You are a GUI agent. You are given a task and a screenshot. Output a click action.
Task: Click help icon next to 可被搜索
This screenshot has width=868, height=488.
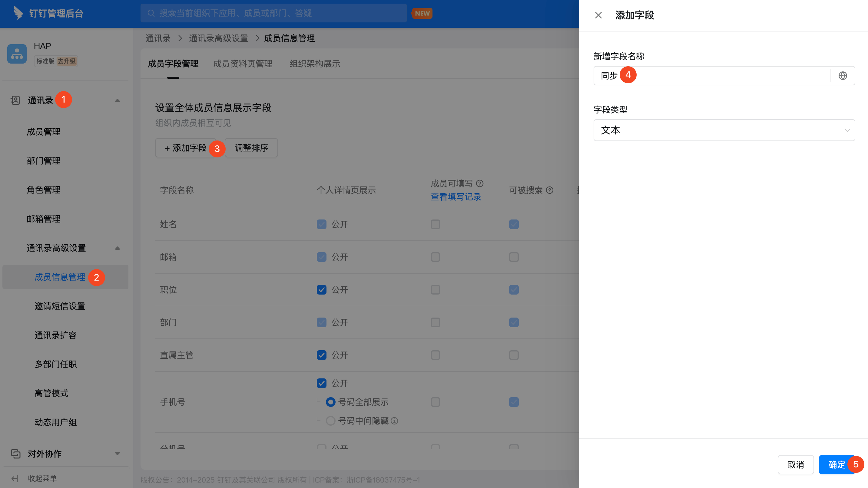[550, 190]
